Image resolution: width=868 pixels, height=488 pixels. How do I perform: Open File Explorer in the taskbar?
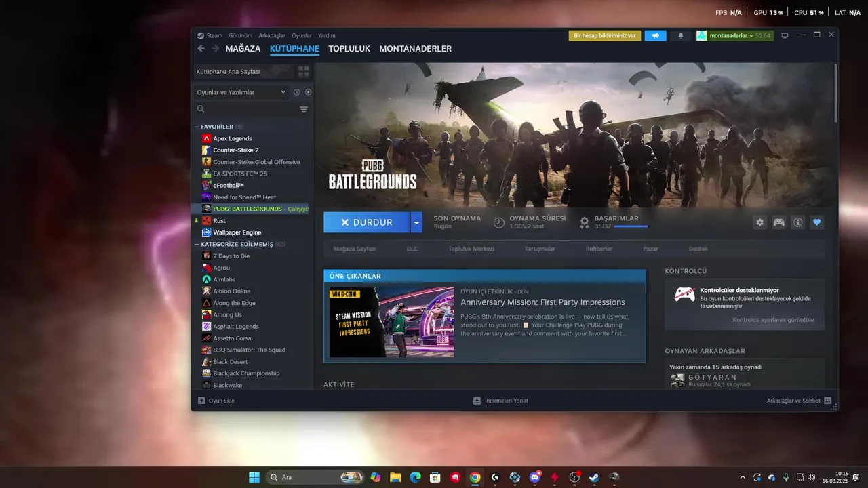tap(395, 477)
